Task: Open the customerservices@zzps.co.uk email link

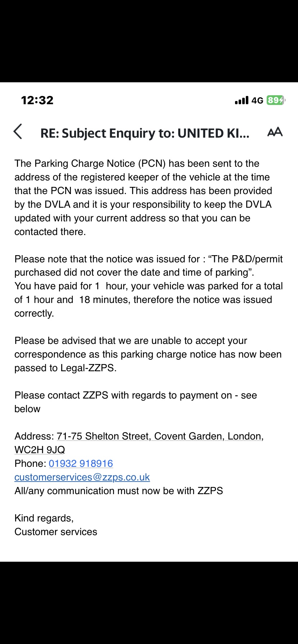Action: (82, 477)
